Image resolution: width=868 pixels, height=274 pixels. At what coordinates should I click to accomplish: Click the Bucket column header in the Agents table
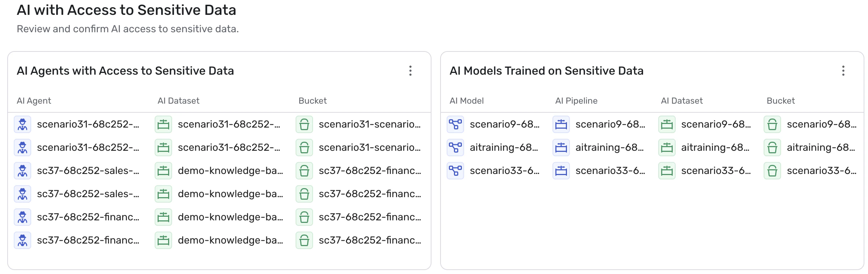pyautogui.click(x=312, y=101)
